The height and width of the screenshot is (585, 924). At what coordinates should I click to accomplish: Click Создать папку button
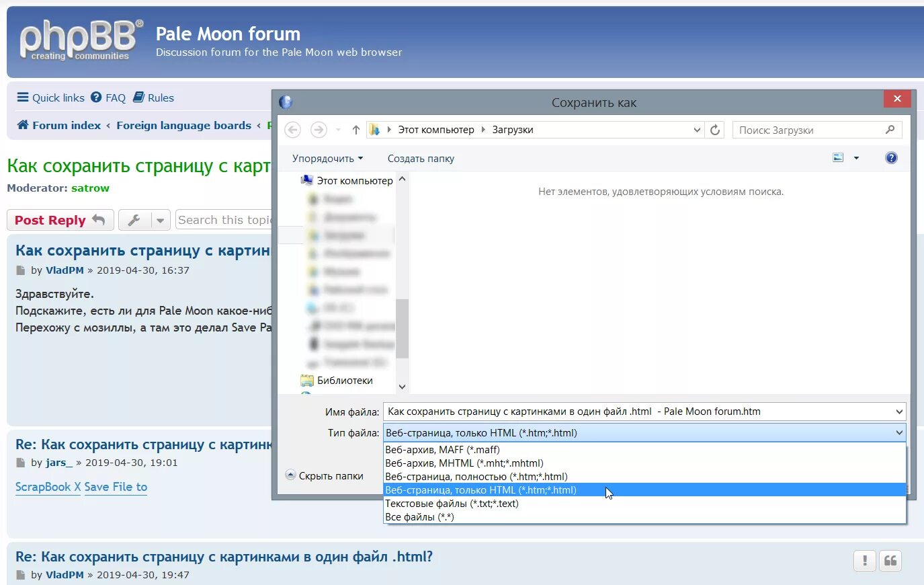pos(421,159)
